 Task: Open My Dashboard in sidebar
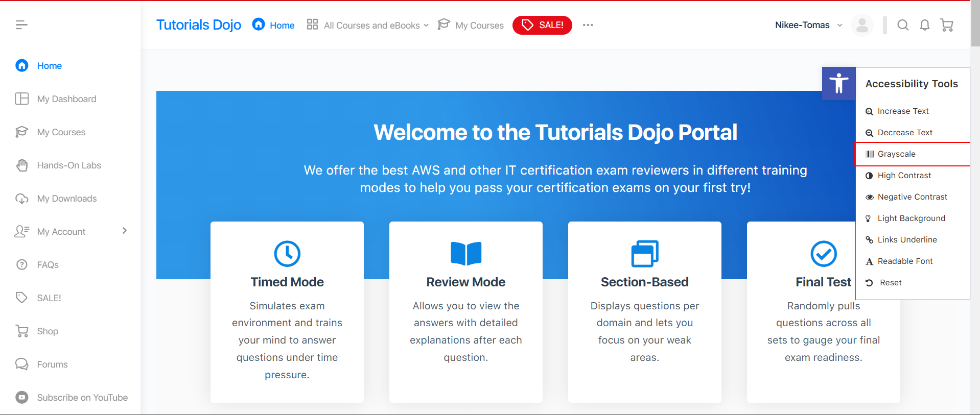pyautogui.click(x=66, y=99)
